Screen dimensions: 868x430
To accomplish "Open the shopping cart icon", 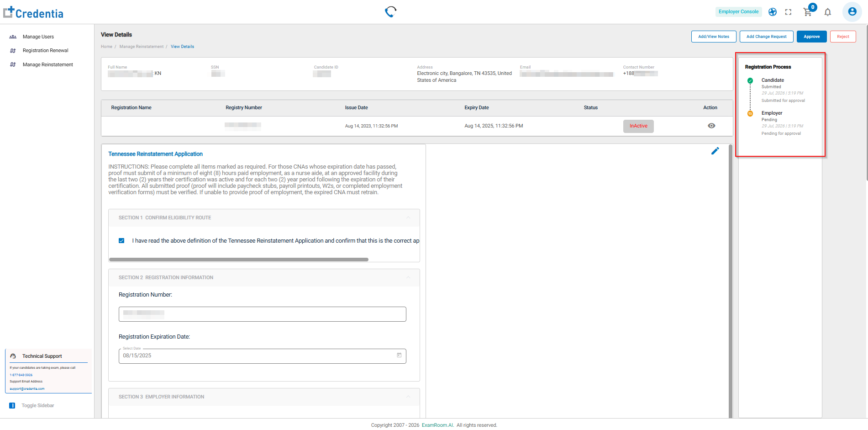I will tap(808, 12).
